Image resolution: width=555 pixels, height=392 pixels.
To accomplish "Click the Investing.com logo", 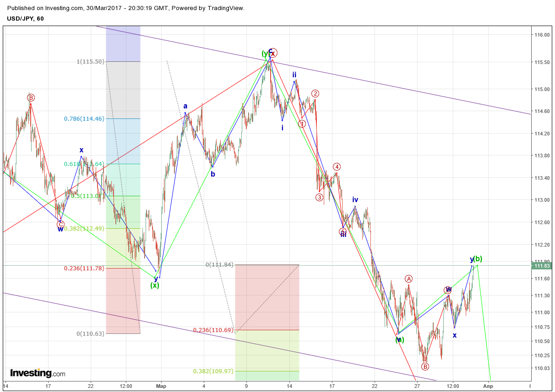I will click(38, 373).
